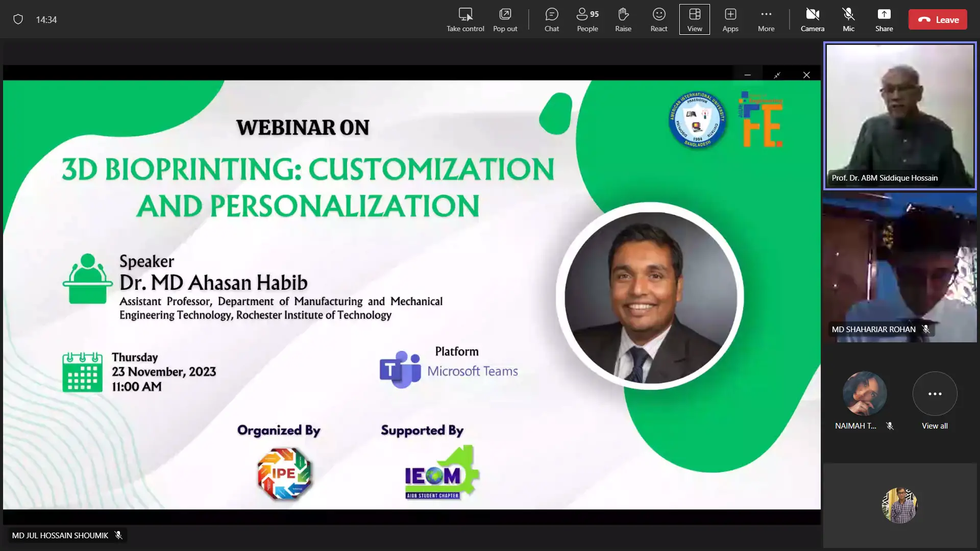Click your self-view avatar tile

click(x=899, y=505)
